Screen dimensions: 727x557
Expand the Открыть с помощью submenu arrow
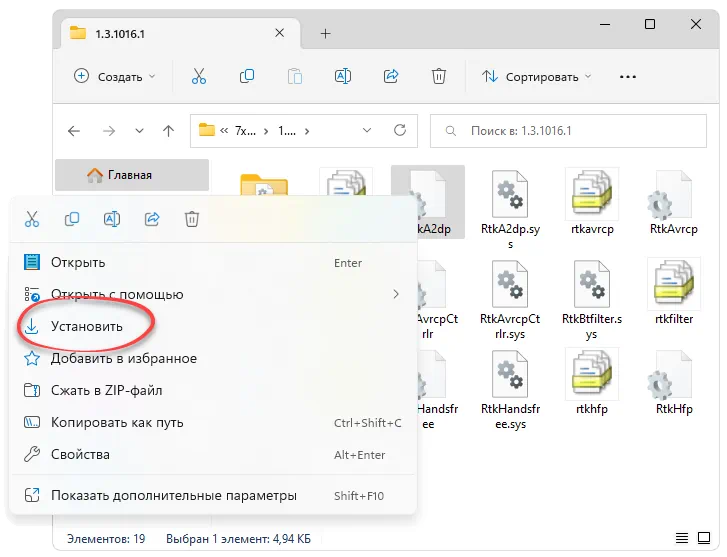click(x=395, y=294)
